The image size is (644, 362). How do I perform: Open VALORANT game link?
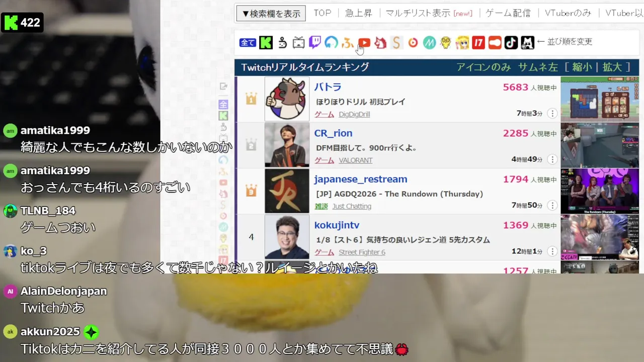pyautogui.click(x=356, y=160)
